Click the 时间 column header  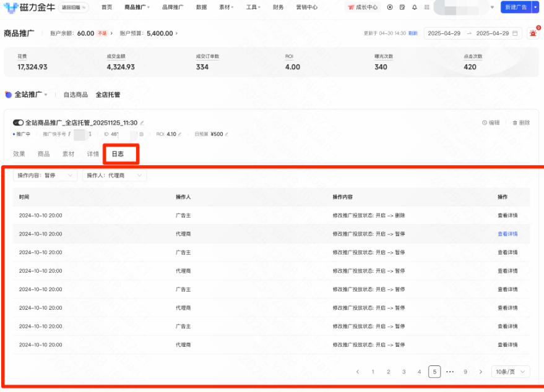tap(24, 197)
